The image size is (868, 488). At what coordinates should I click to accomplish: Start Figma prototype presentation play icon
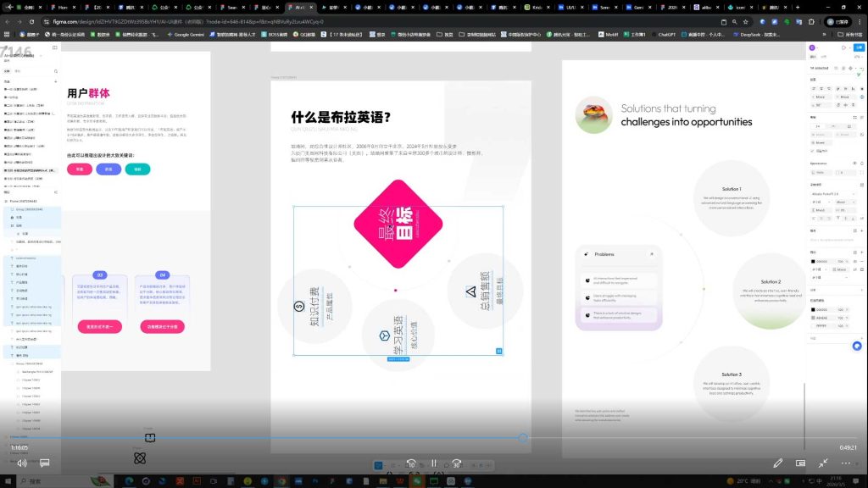(843, 47)
